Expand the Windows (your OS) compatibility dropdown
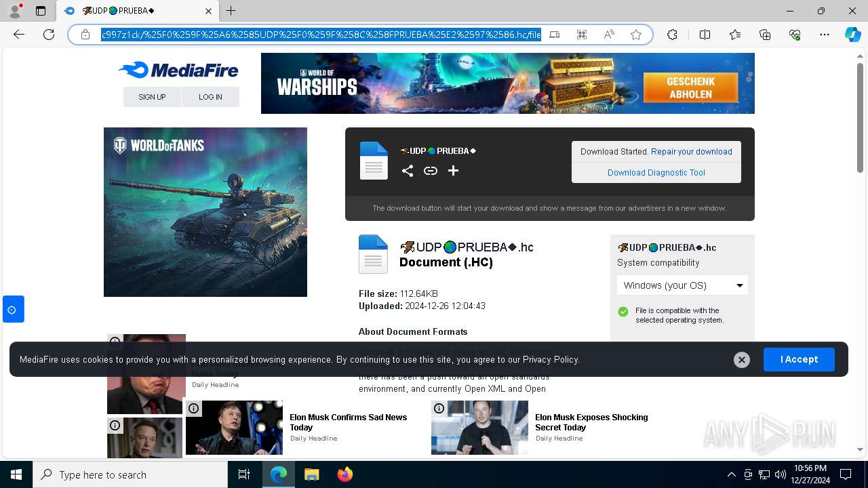 point(682,285)
